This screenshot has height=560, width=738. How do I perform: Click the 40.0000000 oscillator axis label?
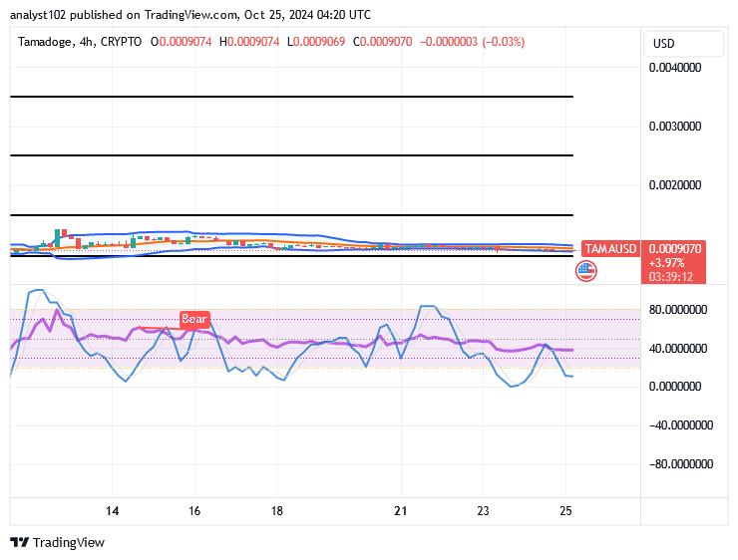tap(678, 349)
